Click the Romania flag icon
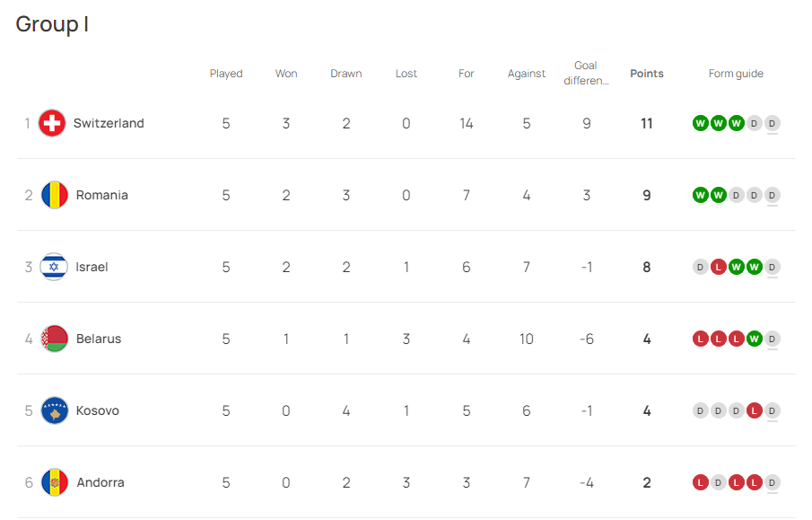812x520 pixels. click(x=54, y=195)
